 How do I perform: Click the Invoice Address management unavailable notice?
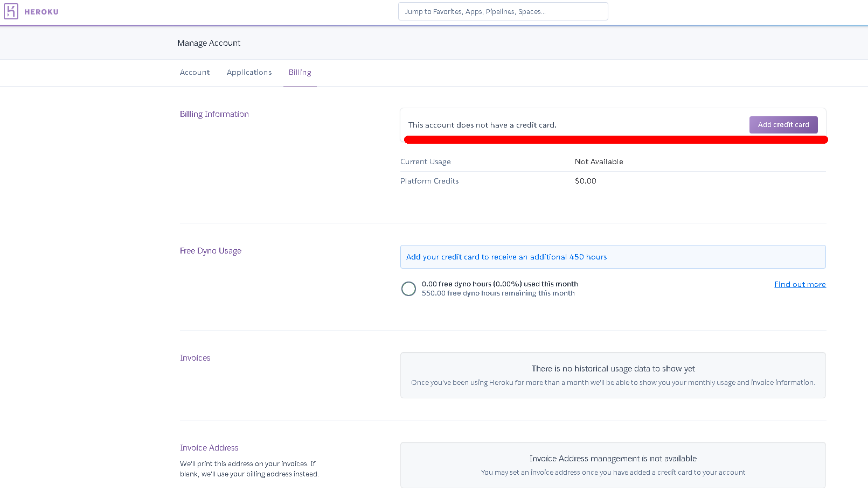click(613, 459)
